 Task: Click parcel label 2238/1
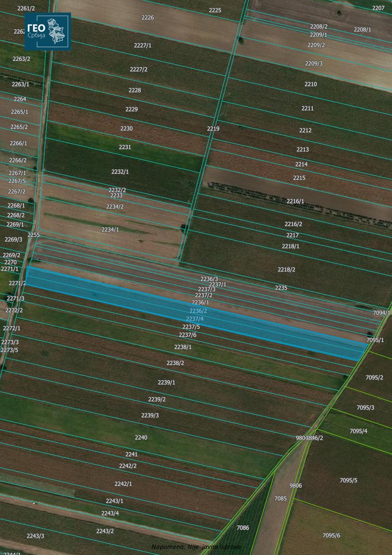(x=183, y=347)
